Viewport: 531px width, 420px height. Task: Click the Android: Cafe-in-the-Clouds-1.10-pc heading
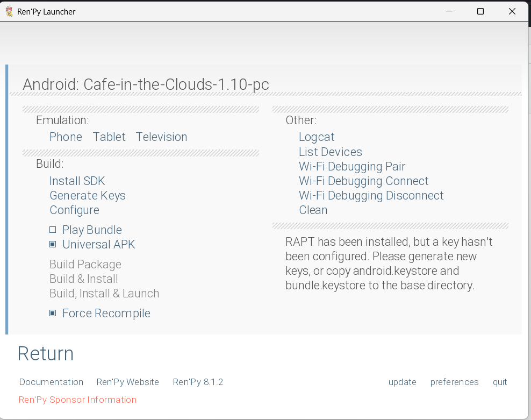[x=146, y=84]
